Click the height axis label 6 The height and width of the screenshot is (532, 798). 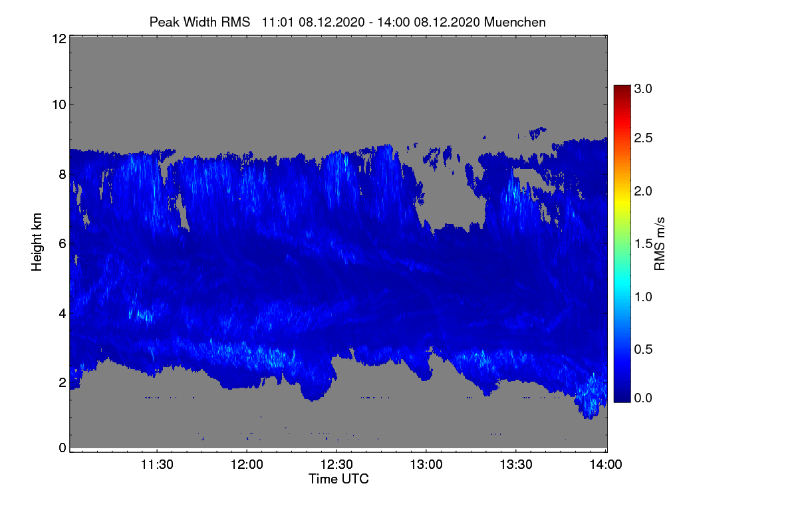pos(63,243)
